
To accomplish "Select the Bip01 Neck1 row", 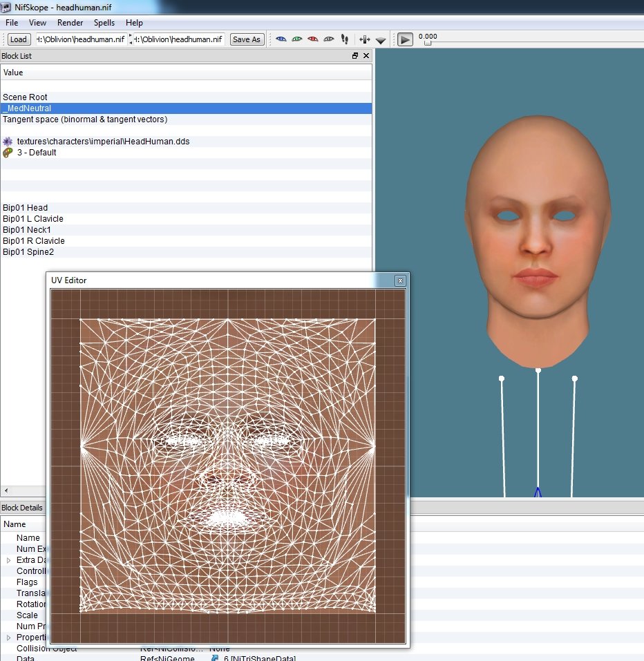I will click(x=186, y=230).
